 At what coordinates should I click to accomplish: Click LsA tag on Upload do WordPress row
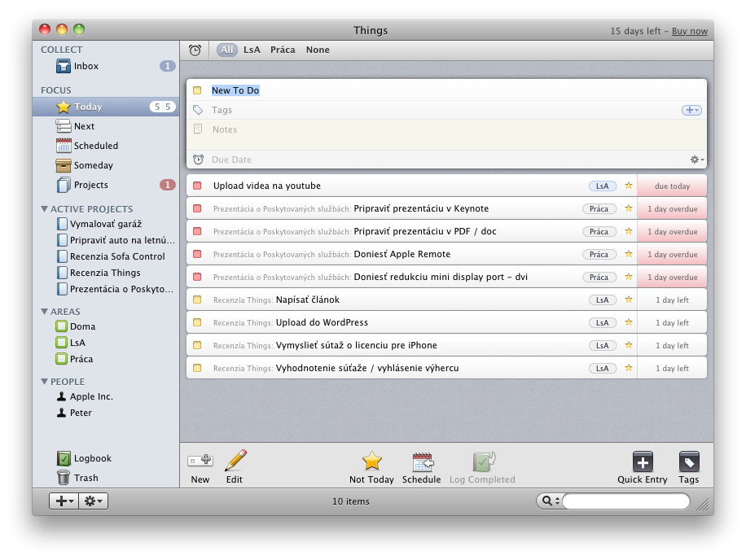point(603,323)
